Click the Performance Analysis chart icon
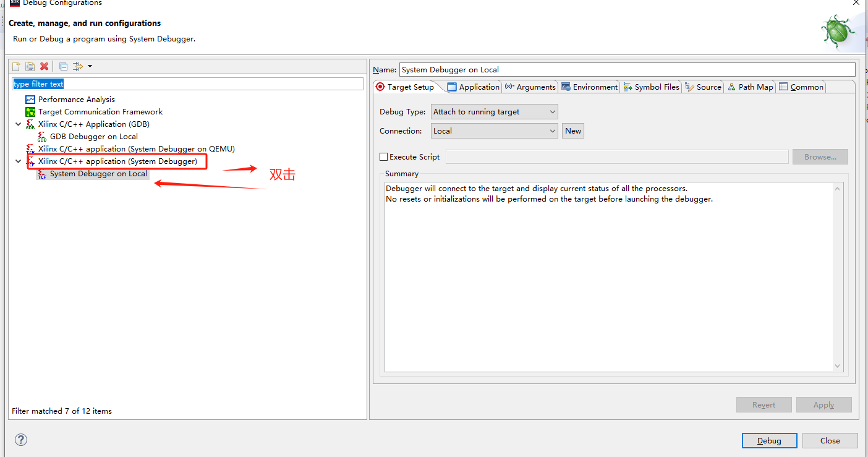Viewport: 868px width, 457px height. pos(30,100)
